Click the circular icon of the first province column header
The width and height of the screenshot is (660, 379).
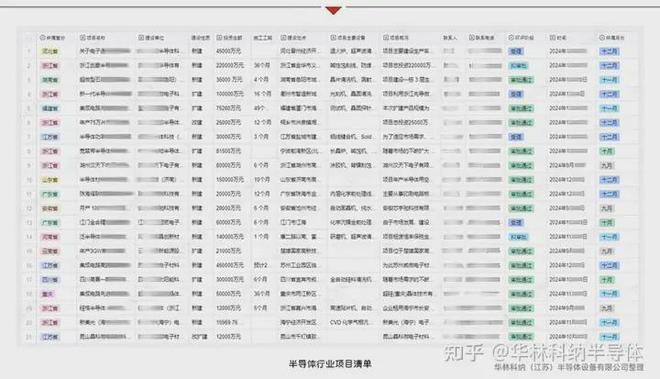coord(42,37)
